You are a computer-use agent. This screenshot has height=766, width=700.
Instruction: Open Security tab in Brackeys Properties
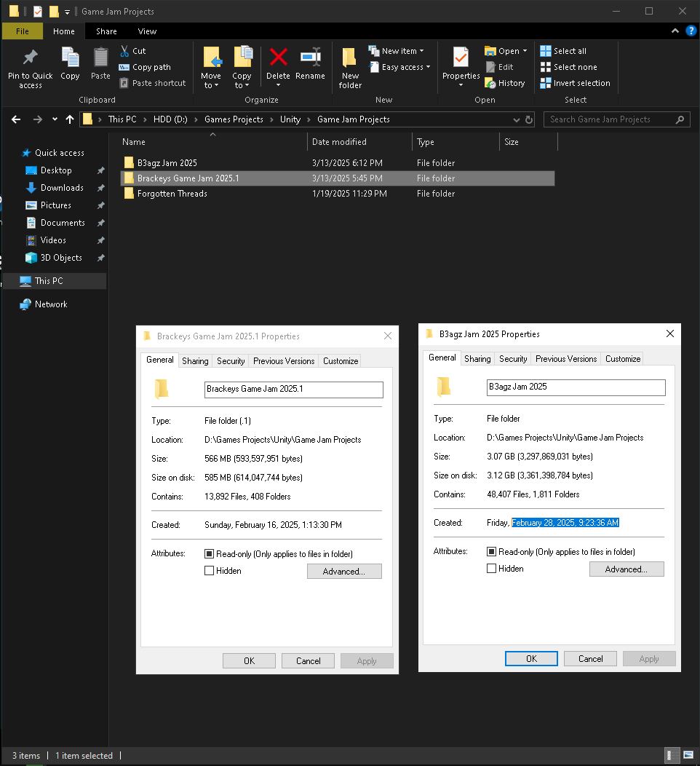coord(231,361)
